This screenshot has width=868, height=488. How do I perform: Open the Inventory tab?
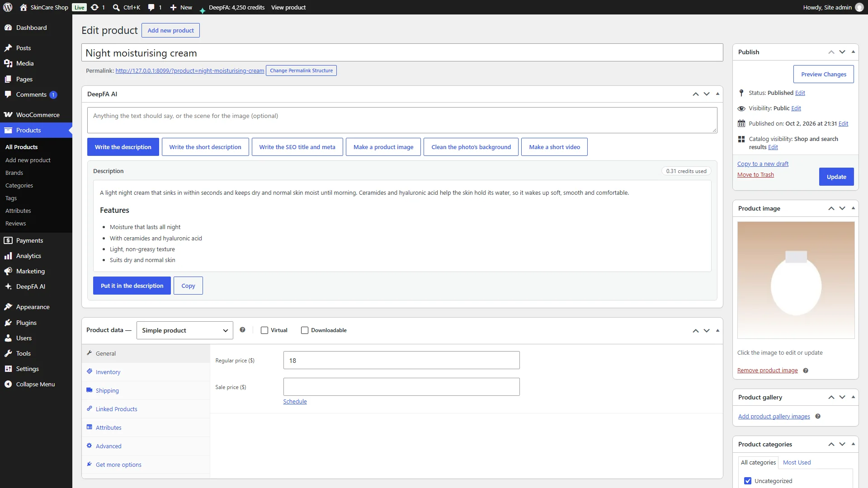146,372
